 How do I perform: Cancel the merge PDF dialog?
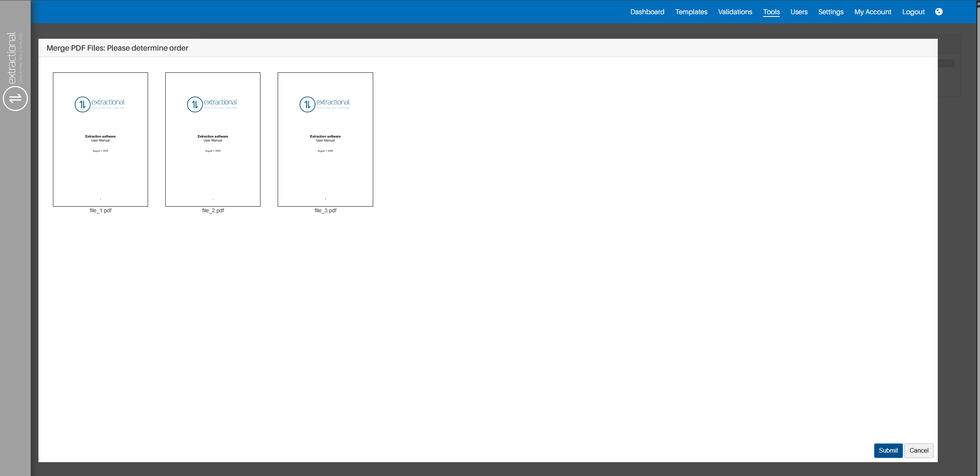[919, 450]
